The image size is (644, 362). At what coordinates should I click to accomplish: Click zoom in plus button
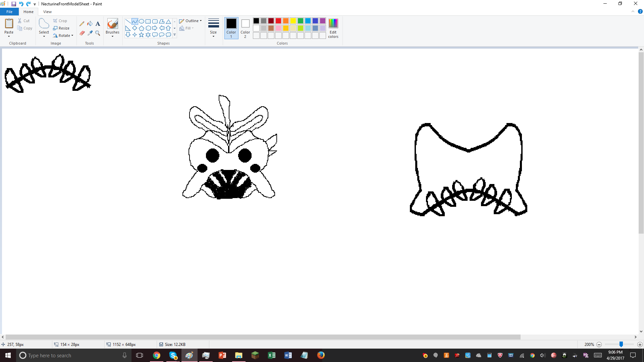click(640, 345)
